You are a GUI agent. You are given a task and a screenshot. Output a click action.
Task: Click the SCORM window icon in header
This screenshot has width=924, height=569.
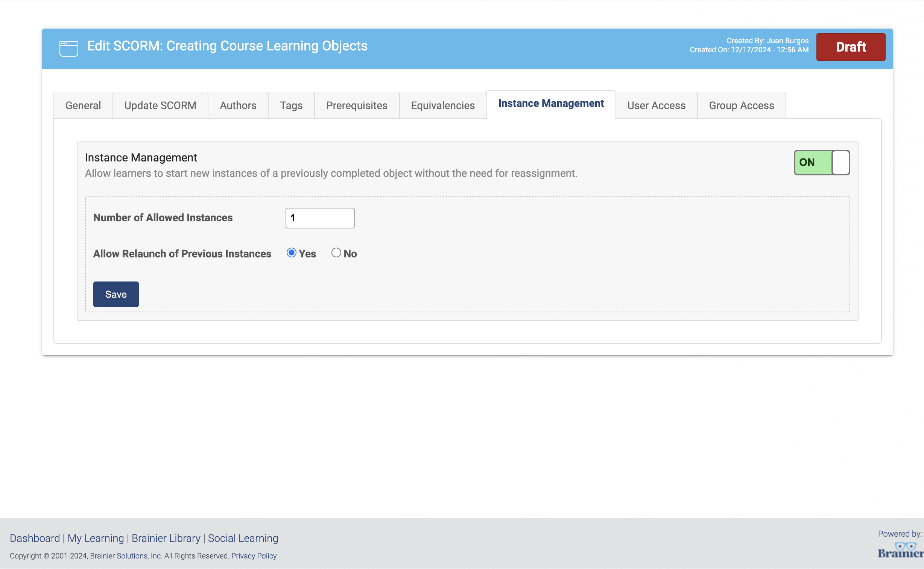point(68,49)
